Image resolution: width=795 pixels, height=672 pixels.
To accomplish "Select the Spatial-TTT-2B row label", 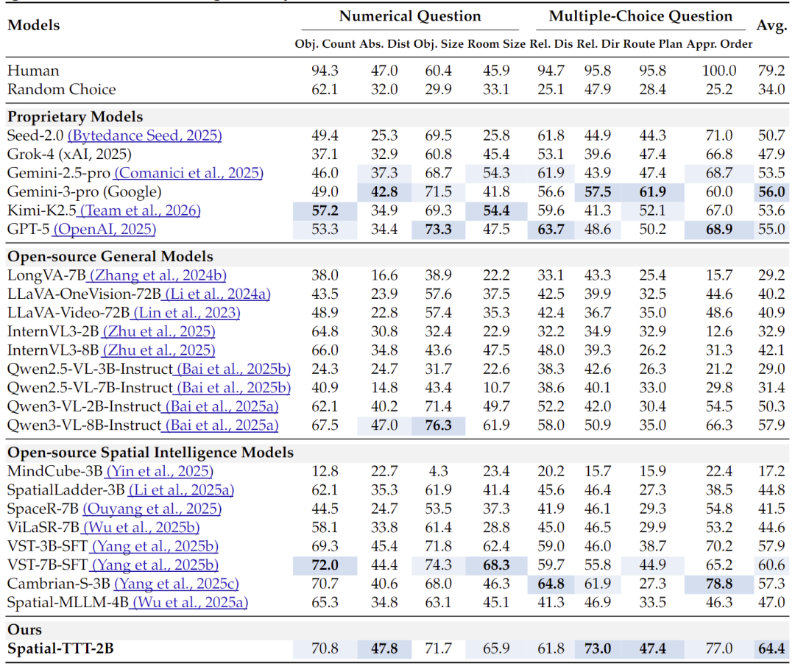I will (x=60, y=649).
